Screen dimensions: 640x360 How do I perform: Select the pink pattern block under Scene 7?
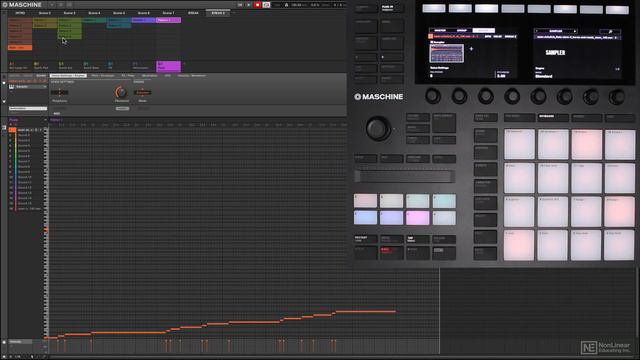168,20
